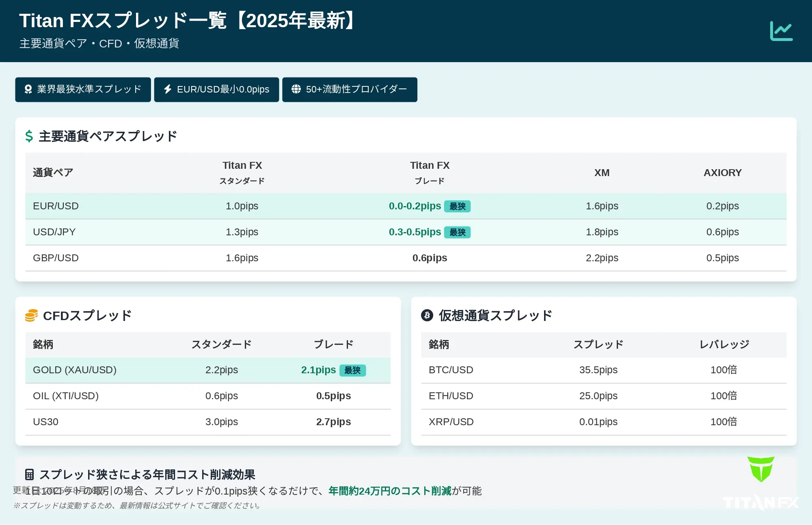812x525 pixels.
Task: Click the 年間約24万円のコスト削減 highlighted text
Action: pos(390,491)
